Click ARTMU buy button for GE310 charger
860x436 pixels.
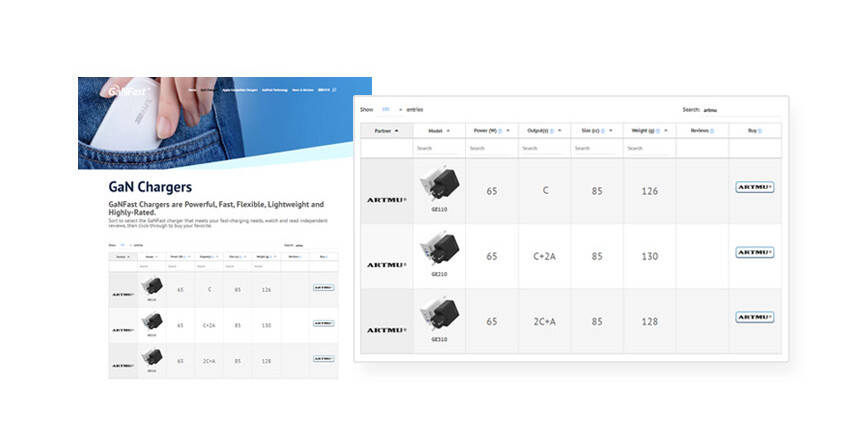(754, 317)
